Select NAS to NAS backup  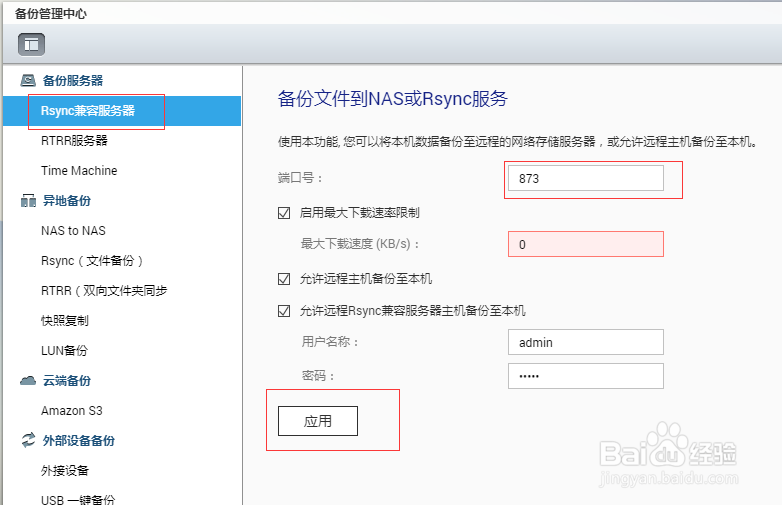(x=73, y=231)
